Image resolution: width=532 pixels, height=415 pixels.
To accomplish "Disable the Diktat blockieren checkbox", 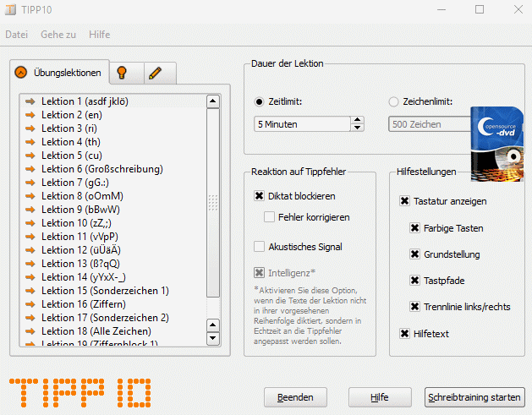I will (x=260, y=196).
